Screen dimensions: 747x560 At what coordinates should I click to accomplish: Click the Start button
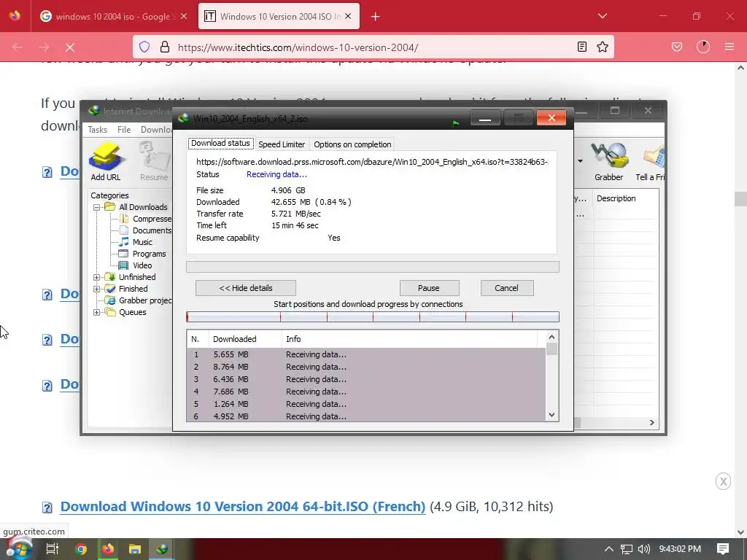[19, 549]
